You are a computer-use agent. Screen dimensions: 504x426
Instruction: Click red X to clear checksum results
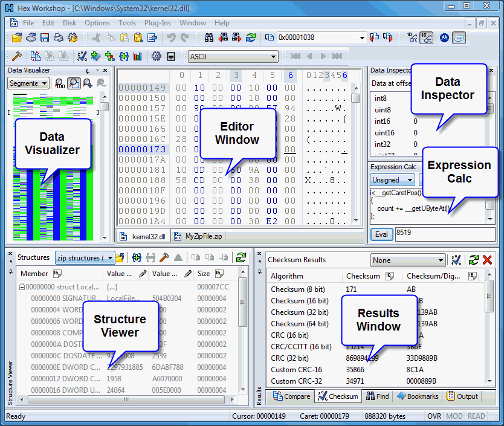487,260
